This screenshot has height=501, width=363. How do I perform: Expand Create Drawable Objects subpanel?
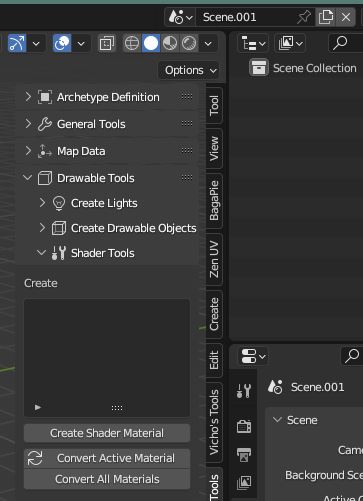[42, 228]
